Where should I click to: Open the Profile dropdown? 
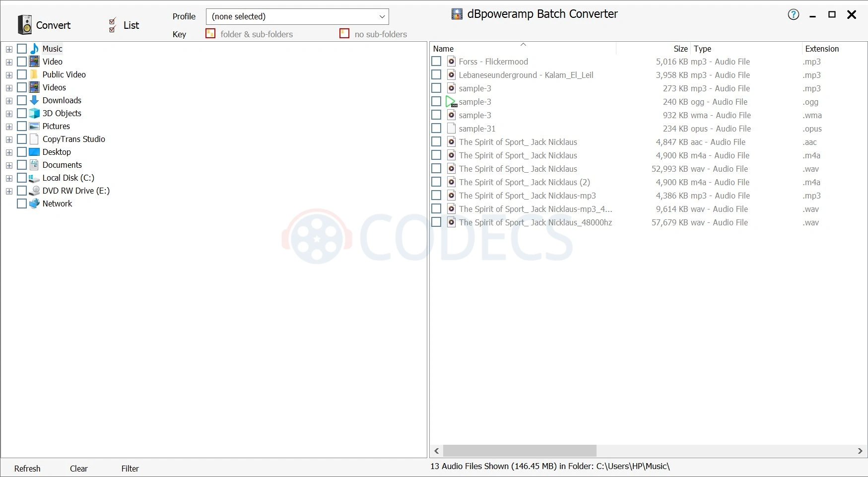(297, 16)
